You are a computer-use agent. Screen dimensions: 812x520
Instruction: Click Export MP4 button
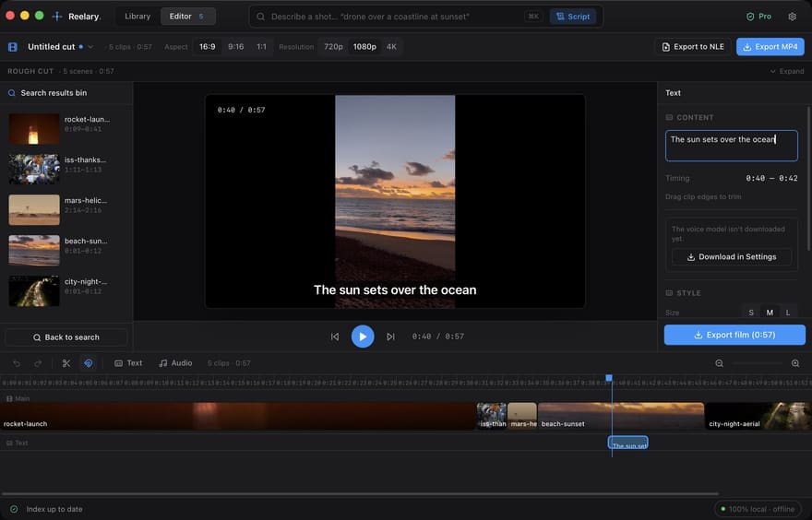(x=770, y=47)
